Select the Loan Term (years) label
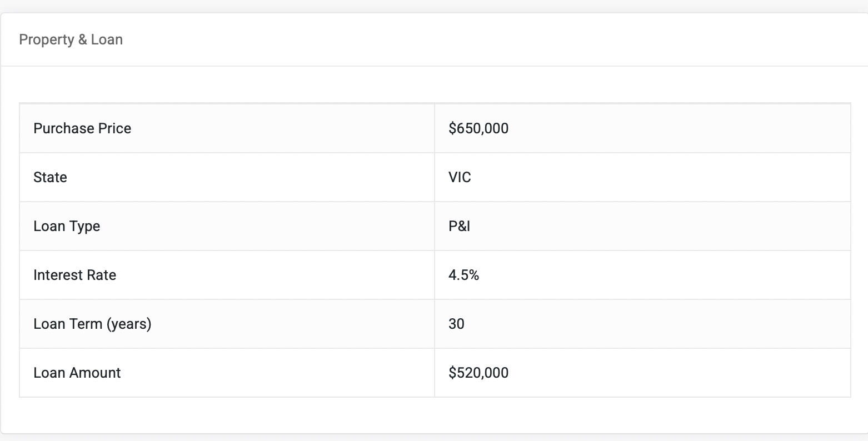The height and width of the screenshot is (441, 868). tap(92, 324)
